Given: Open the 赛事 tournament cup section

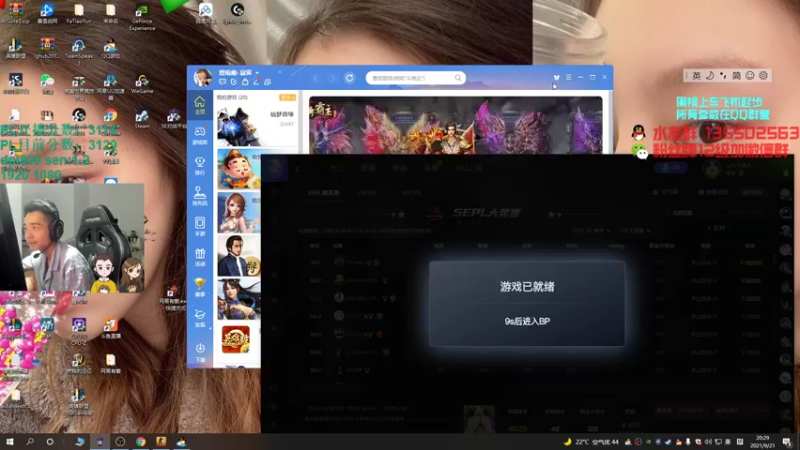Looking at the screenshot, I should (199, 287).
